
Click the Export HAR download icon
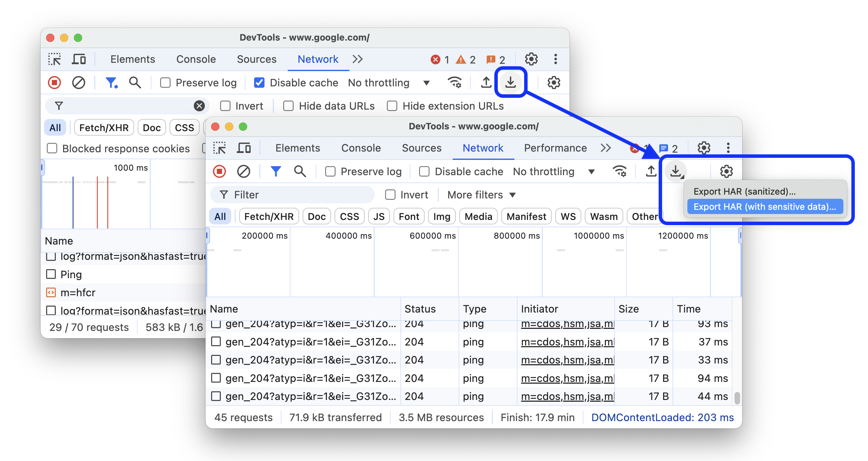click(677, 171)
